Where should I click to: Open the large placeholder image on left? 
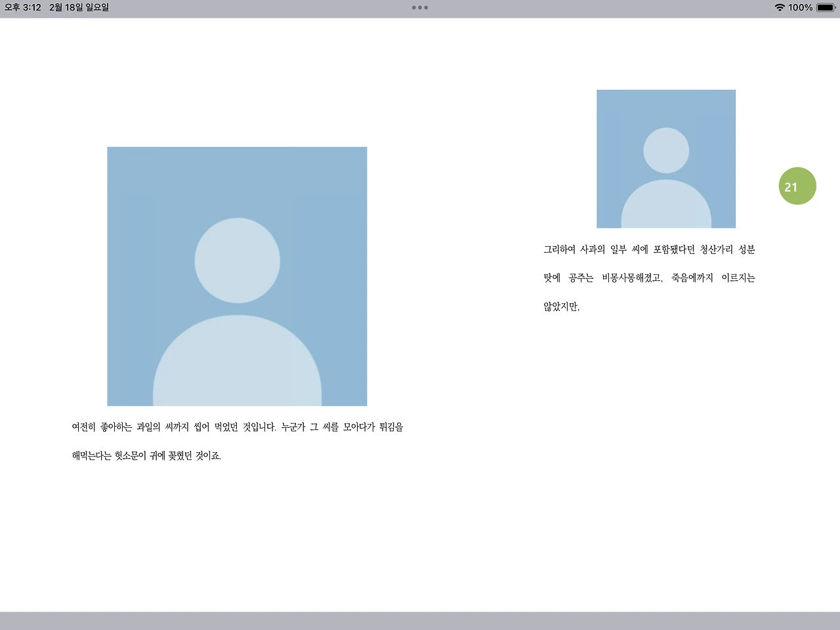coord(237,276)
